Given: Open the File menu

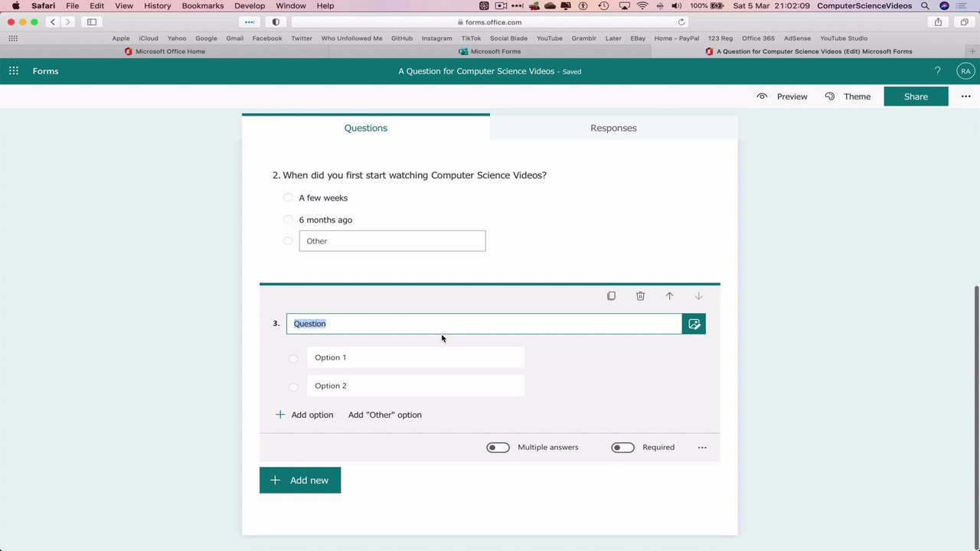Looking at the screenshot, I should pyautogui.click(x=72, y=6).
